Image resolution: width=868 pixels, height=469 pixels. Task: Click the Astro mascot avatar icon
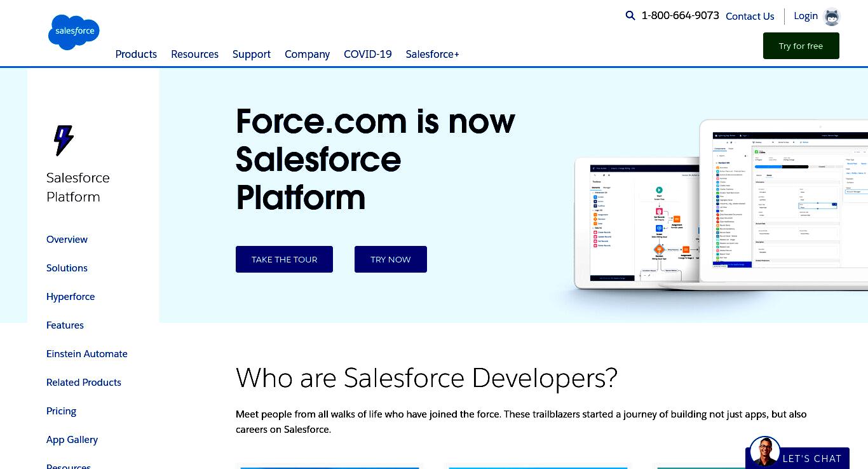pos(832,17)
